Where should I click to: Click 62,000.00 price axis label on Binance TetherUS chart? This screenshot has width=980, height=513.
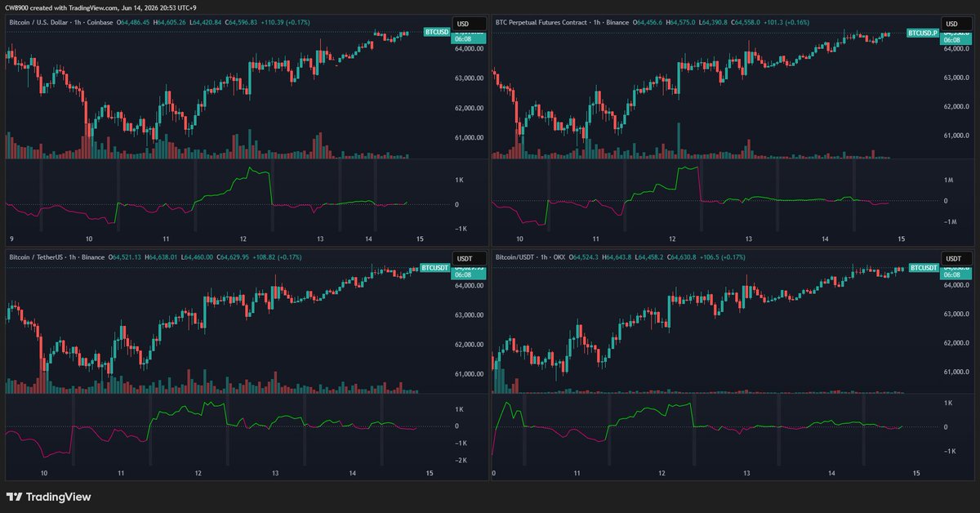470,344
